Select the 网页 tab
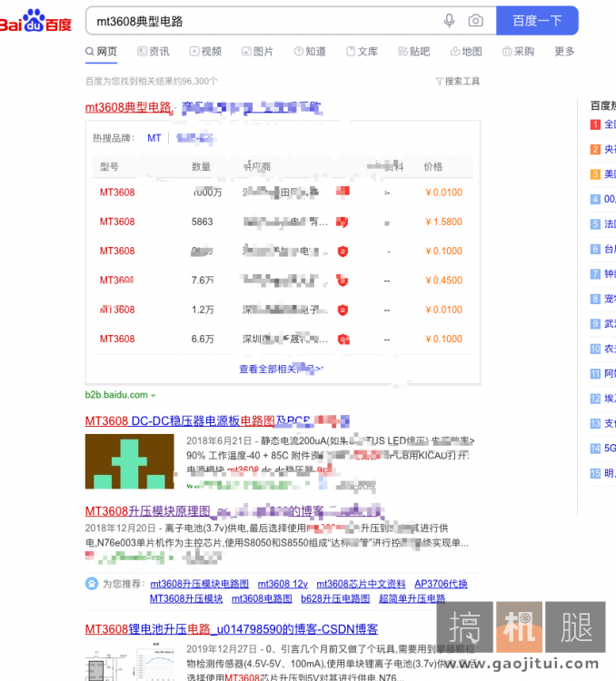This screenshot has width=616, height=681. (x=101, y=52)
